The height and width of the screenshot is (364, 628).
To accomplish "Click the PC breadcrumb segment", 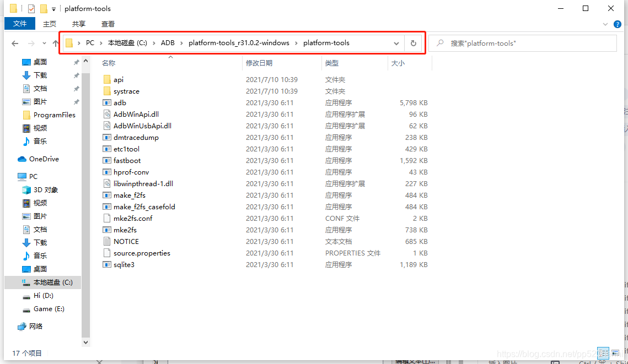I will (x=90, y=43).
